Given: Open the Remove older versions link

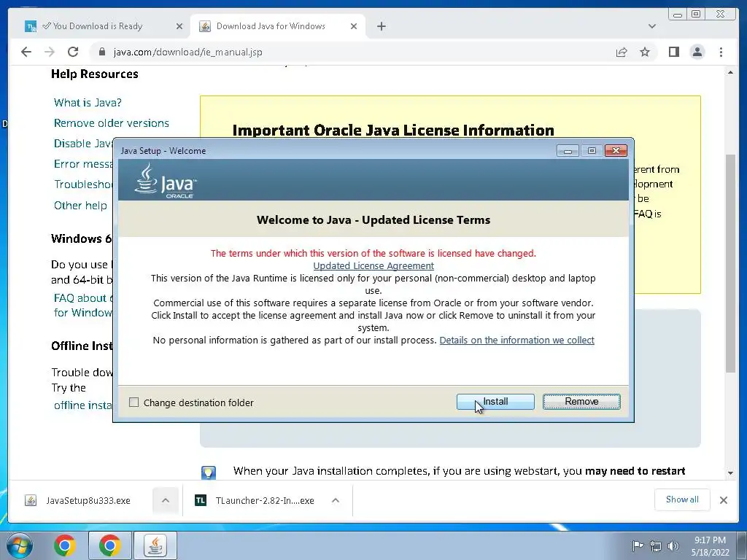Looking at the screenshot, I should [112, 122].
